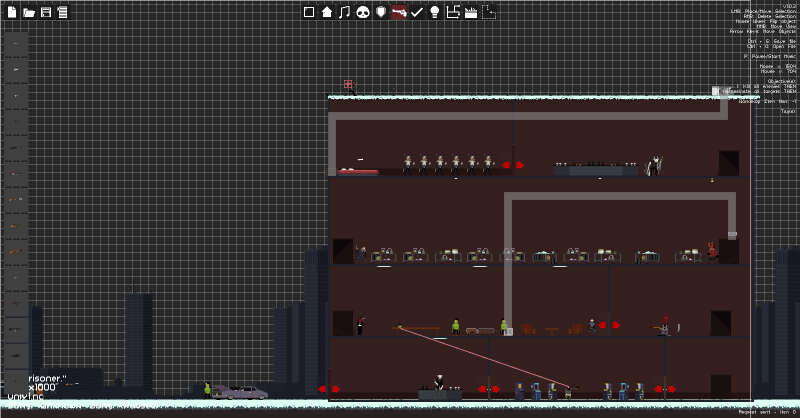800x418 pixels.
Task: Open the clapperboard cutscene tool
Action: click(x=470, y=12)
